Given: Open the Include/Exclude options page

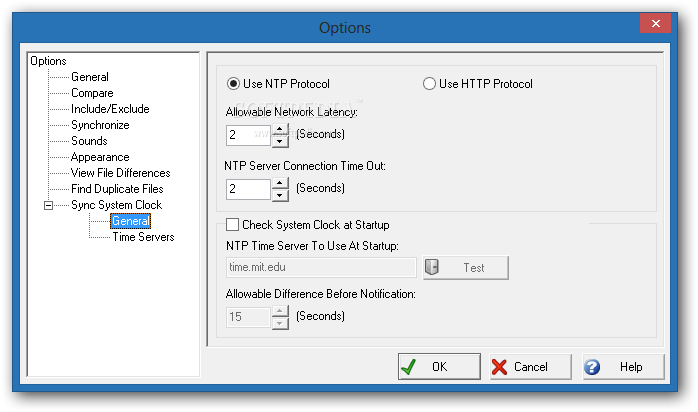Looking at the screenshot, I should (110, 109).
